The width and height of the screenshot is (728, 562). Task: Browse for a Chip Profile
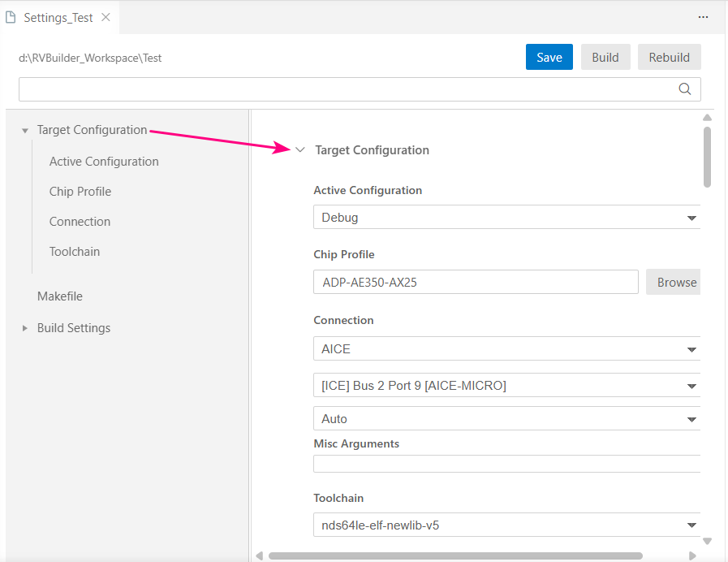tap(675, 283)
